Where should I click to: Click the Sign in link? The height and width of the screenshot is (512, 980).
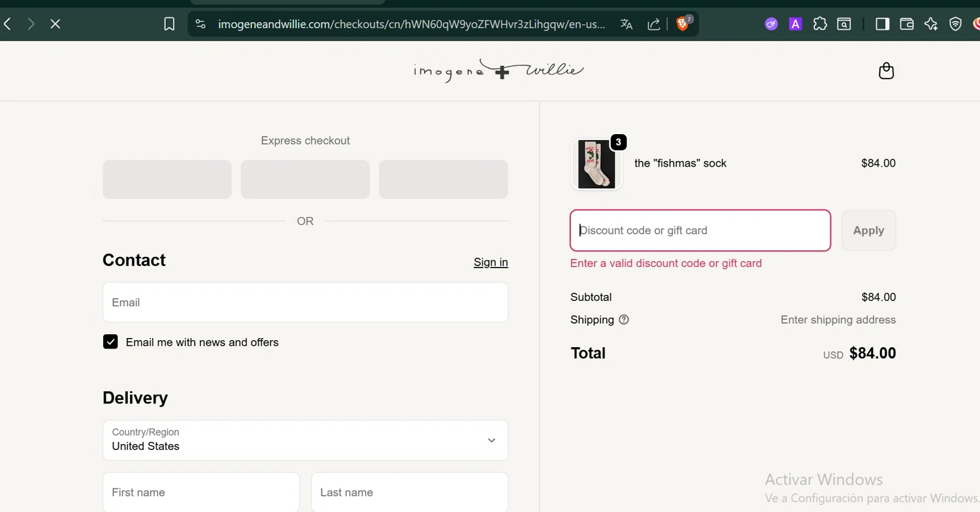click(x=491, y=262)
